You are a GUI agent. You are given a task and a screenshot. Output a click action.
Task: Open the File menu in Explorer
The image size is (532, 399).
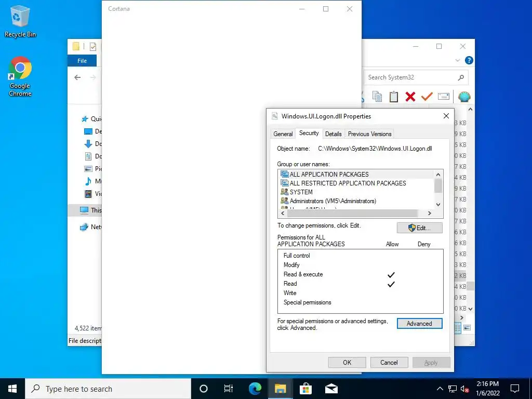(x=82, y=61)
